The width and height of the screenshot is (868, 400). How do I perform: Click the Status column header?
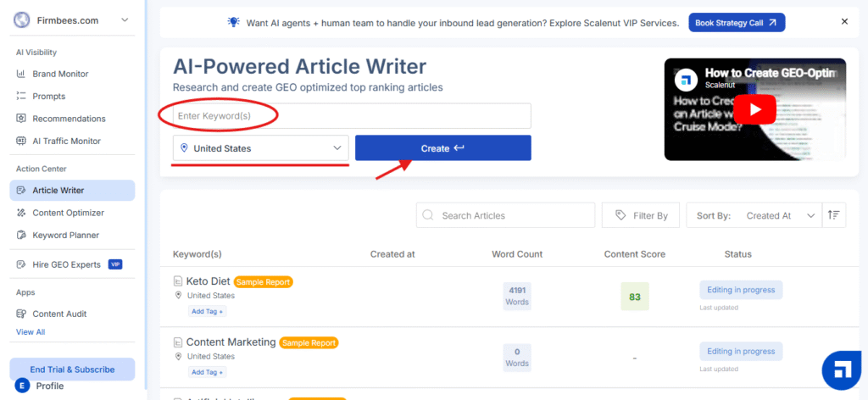738,254
